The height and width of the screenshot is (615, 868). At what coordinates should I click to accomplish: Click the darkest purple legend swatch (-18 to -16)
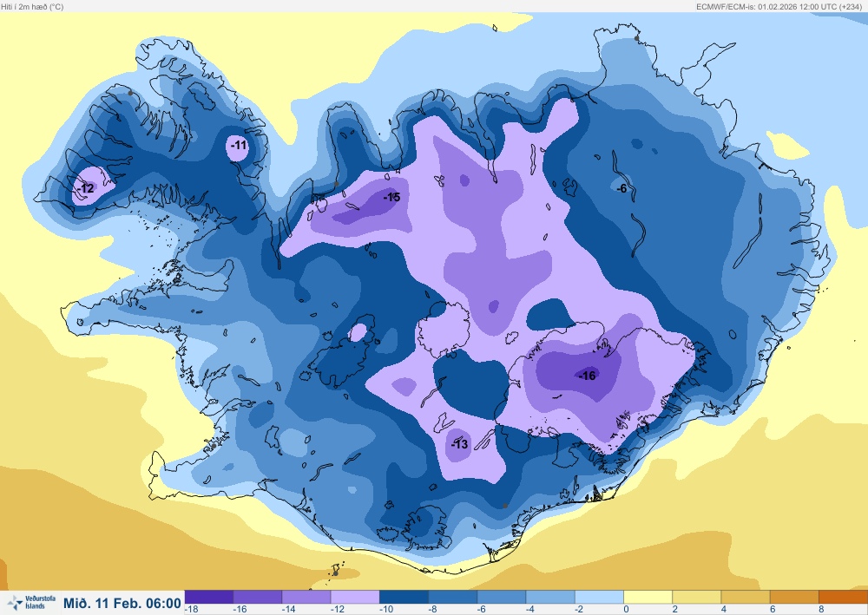208,597
